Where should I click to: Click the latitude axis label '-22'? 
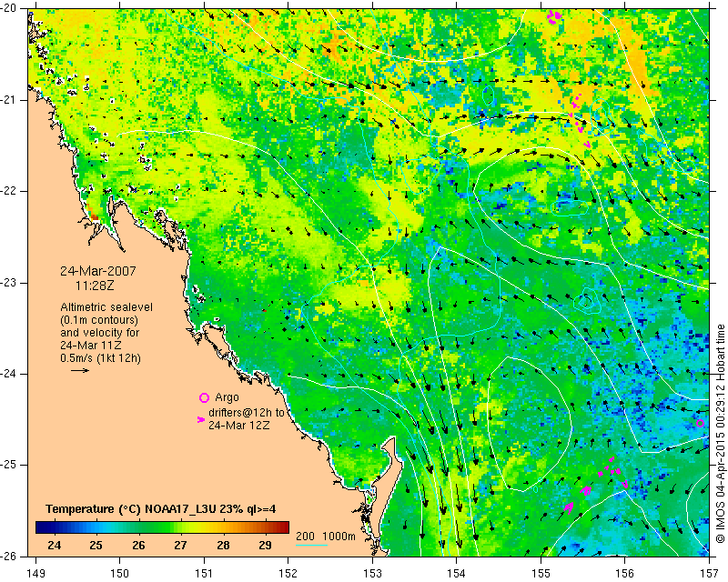tap(9, 191)
